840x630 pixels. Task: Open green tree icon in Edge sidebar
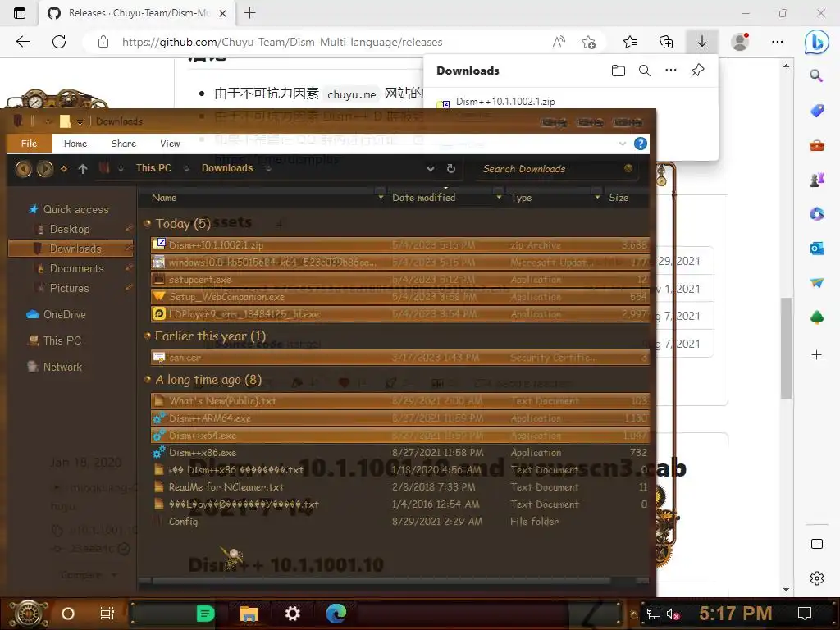(816, 318)
